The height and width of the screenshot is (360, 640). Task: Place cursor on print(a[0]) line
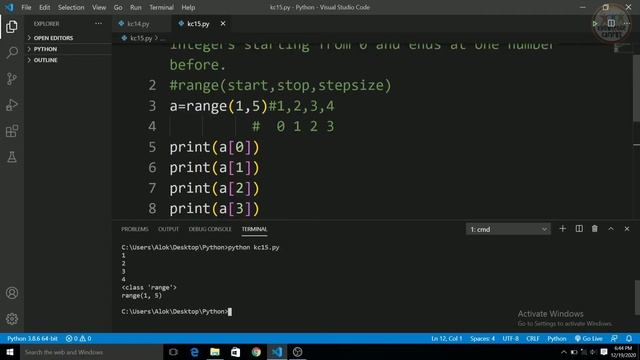(x=214, y=147)
